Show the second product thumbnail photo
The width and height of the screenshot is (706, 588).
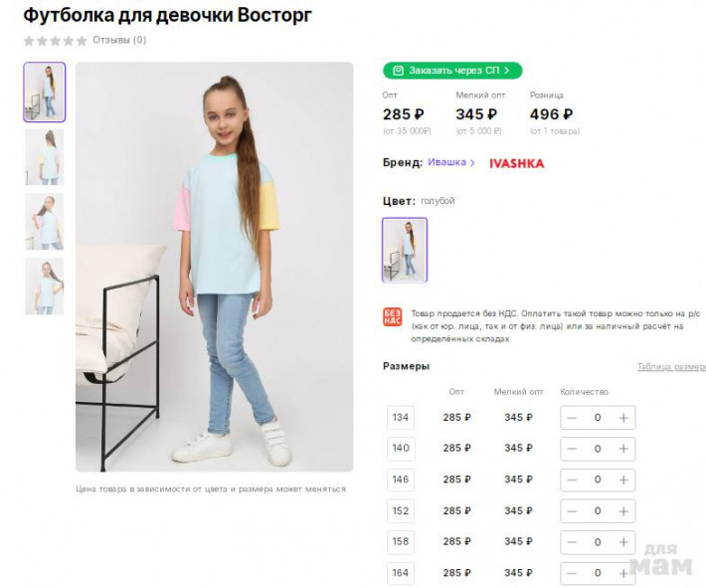pos(45,157)
